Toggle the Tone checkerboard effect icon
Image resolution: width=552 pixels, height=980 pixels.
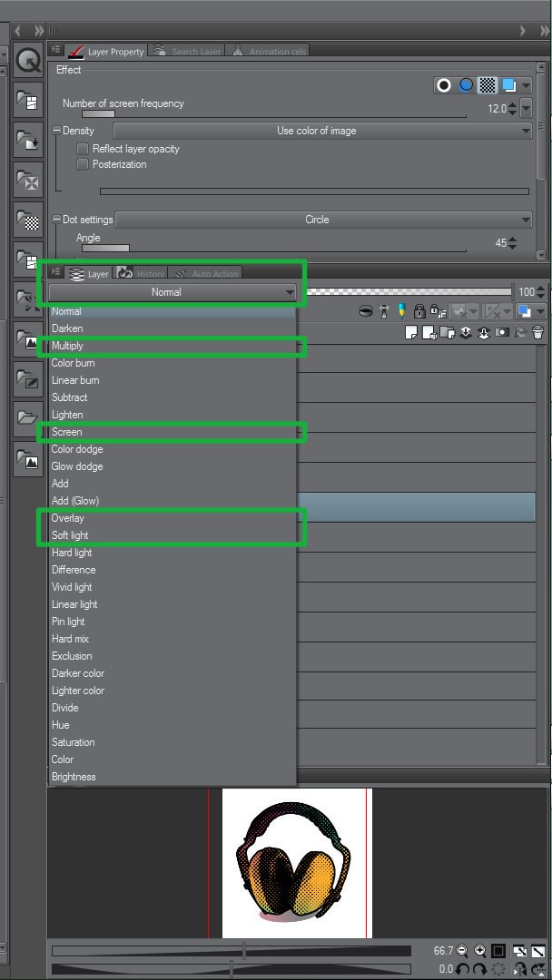coord(487,85)
